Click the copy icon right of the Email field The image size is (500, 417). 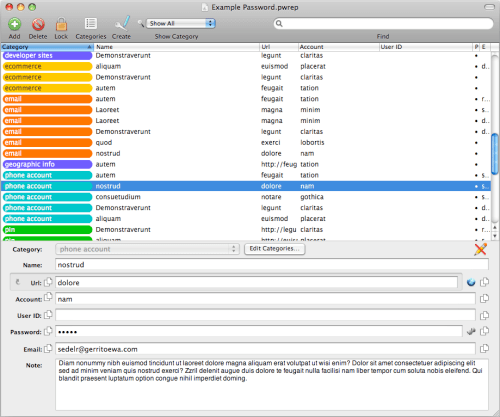tap(484, 348)
